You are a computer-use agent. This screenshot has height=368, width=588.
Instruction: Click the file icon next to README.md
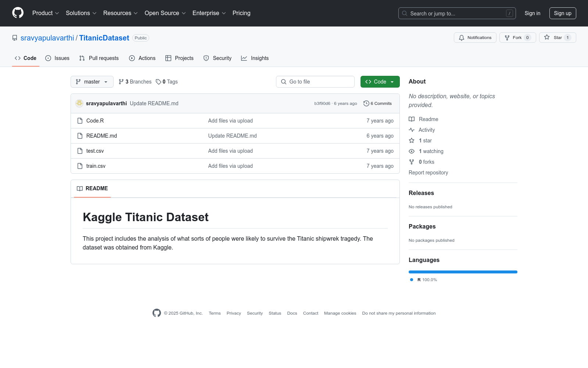pyautogui.click(x=80, y=136)
